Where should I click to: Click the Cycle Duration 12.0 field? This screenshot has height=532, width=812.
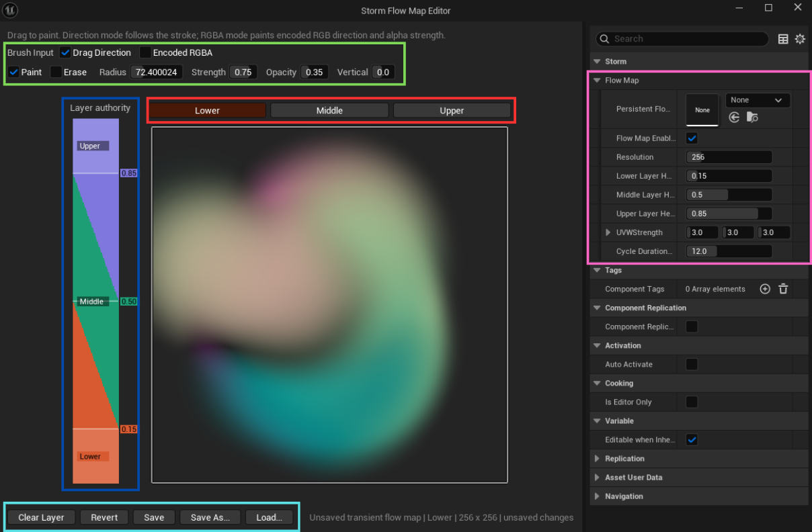pos(729,251)
